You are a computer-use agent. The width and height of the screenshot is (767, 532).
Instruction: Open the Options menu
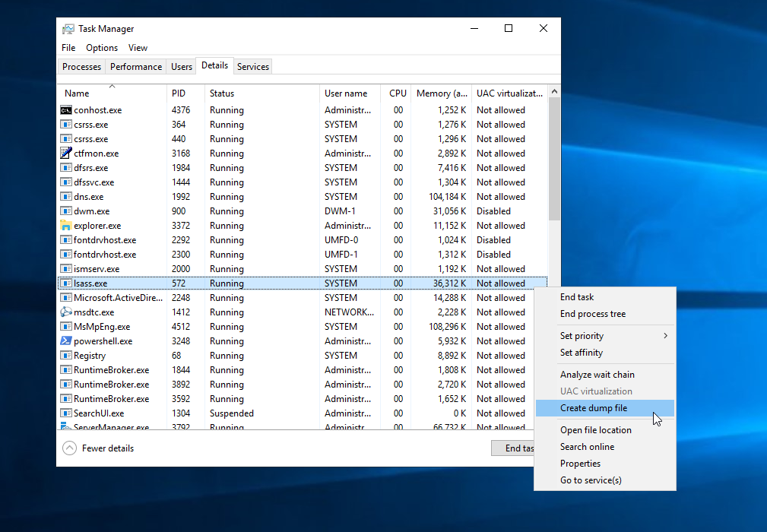[x=102, y=48]
